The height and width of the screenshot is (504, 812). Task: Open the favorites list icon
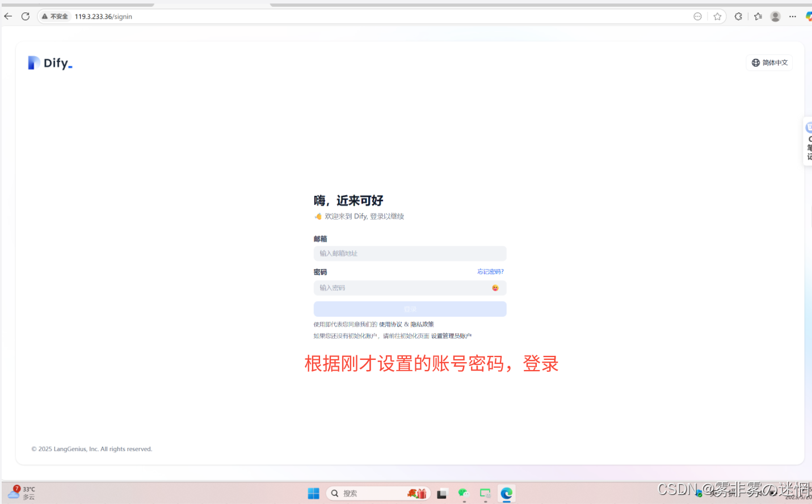coord(758,16)
